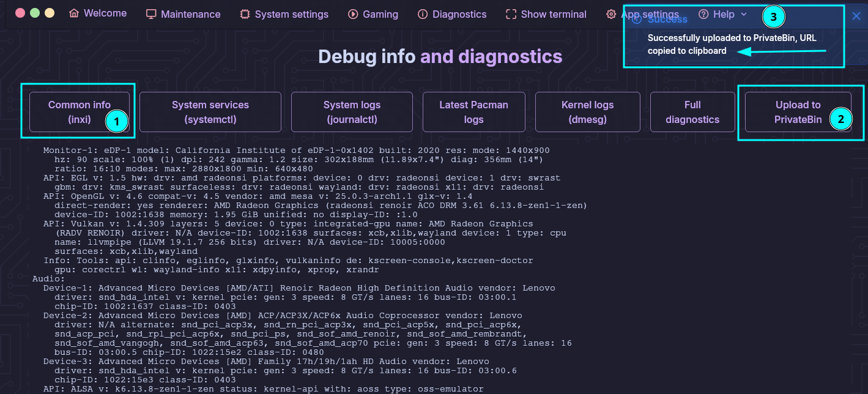Open the Diagnostics menu item
868x394 pixels.
pyautogui.click(x=452, y=14)
